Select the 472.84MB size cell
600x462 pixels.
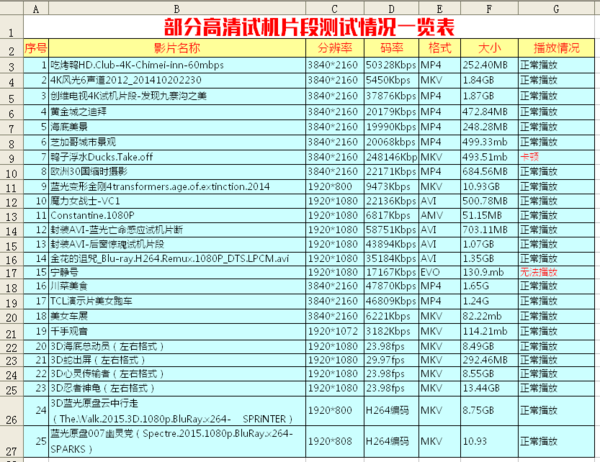click(x=489, y=112)
